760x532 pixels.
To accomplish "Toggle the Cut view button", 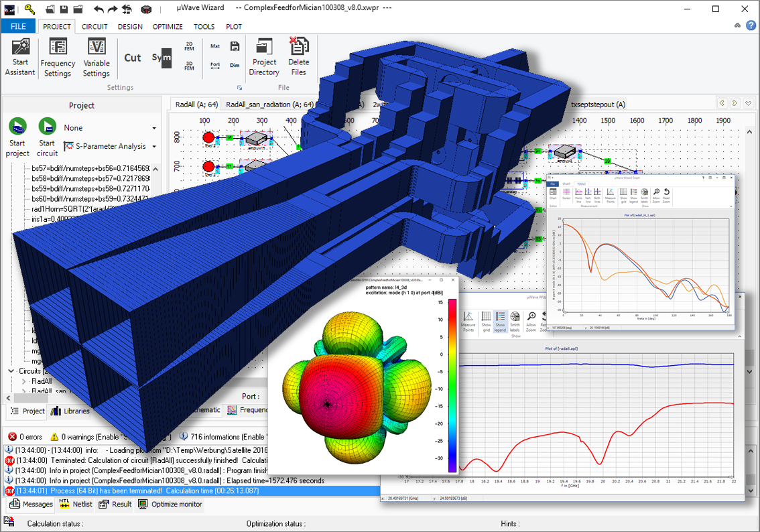I will pyautogui.click(x=132, y=58).
